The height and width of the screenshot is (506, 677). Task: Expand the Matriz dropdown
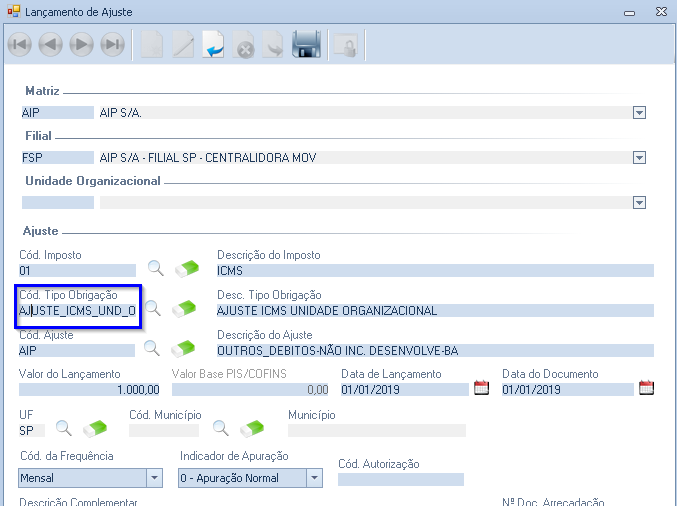[x=640, y=113]
